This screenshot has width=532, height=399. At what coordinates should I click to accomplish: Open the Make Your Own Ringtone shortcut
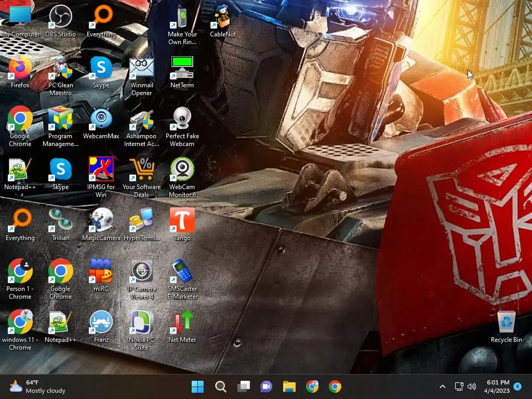pyautogui.click(x=182, y=25)
